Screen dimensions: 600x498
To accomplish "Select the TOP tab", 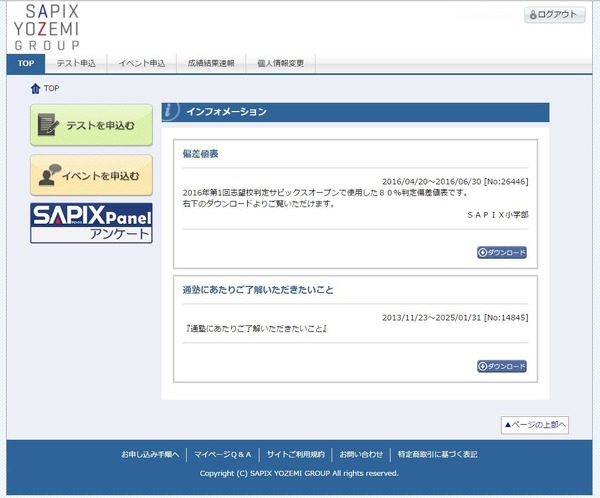I will click(x=26, y=64).
